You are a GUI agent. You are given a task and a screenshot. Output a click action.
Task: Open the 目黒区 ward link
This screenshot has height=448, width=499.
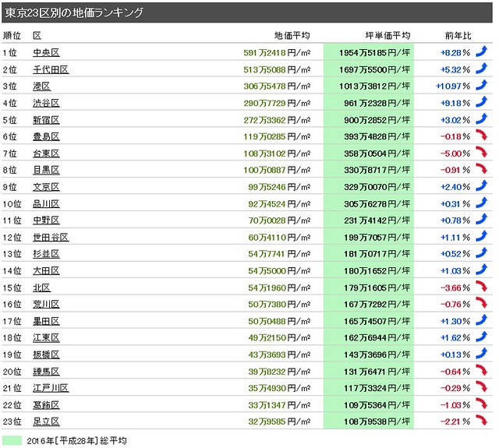click(47, 170)
